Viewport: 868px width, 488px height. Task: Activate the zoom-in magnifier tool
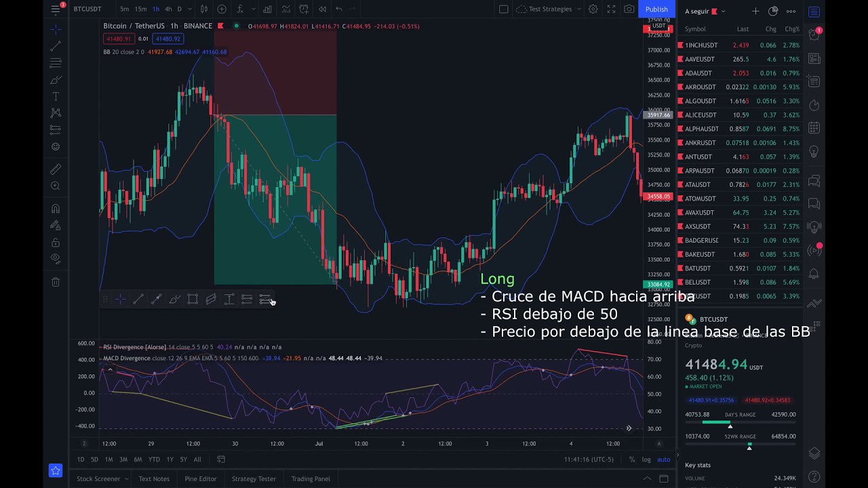point(56,186)
